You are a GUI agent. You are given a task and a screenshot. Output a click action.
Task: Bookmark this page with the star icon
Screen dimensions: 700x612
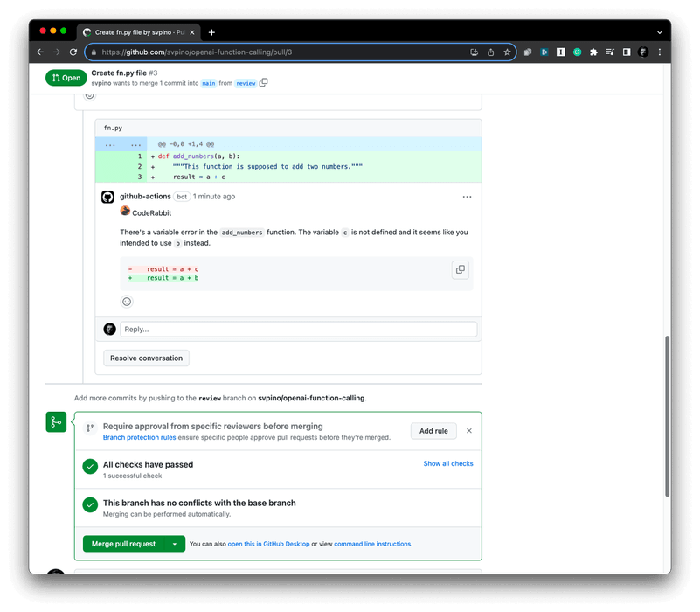(507, 52)
